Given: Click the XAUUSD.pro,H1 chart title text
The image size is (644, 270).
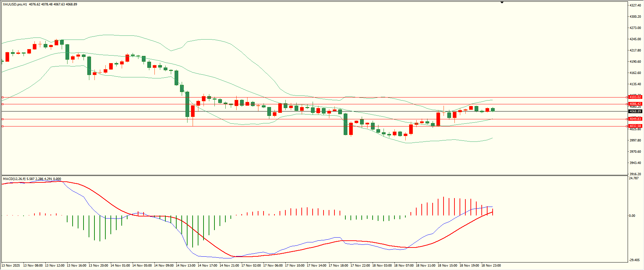Looking at the screenshot, I should coord(15,4).
